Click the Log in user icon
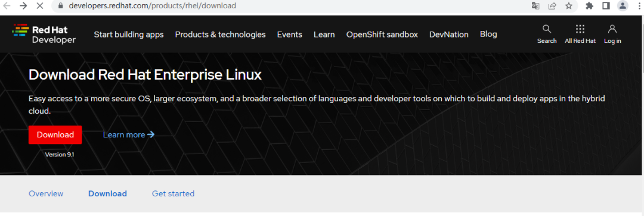The height and width of the screenshot is (216, 644). pyautogui.click(x=612, y=29)
